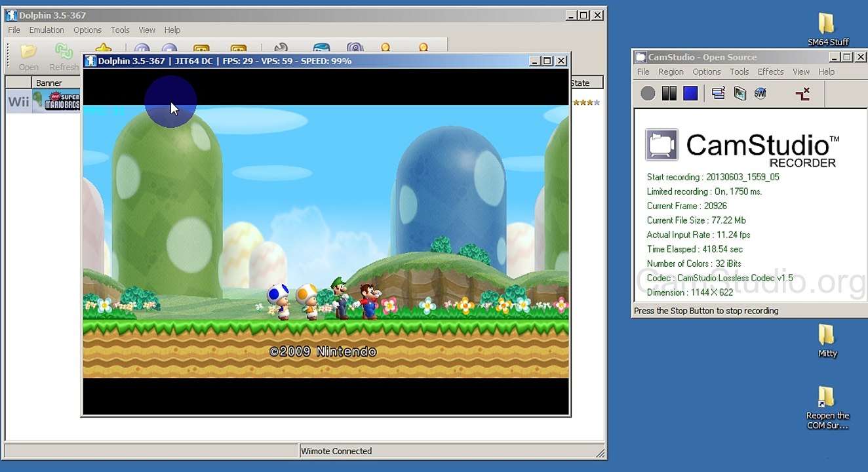The height and width of the screenshot is (472, 868).
Task: Click the Wii platform icon in game list
Action: click(x=18, y=102)
